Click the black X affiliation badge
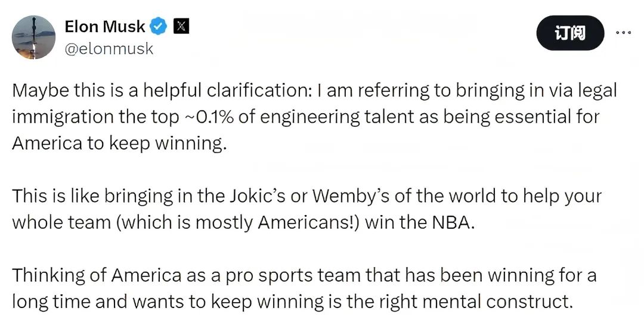644x317 pixels. tap(181, 27)
